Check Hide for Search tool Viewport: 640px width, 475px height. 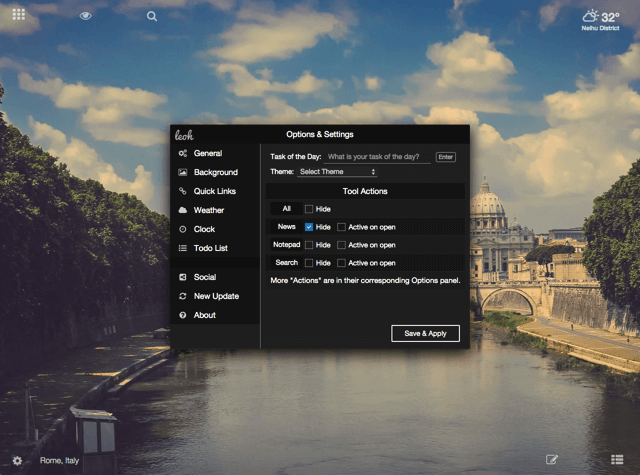tap(309, 263)
